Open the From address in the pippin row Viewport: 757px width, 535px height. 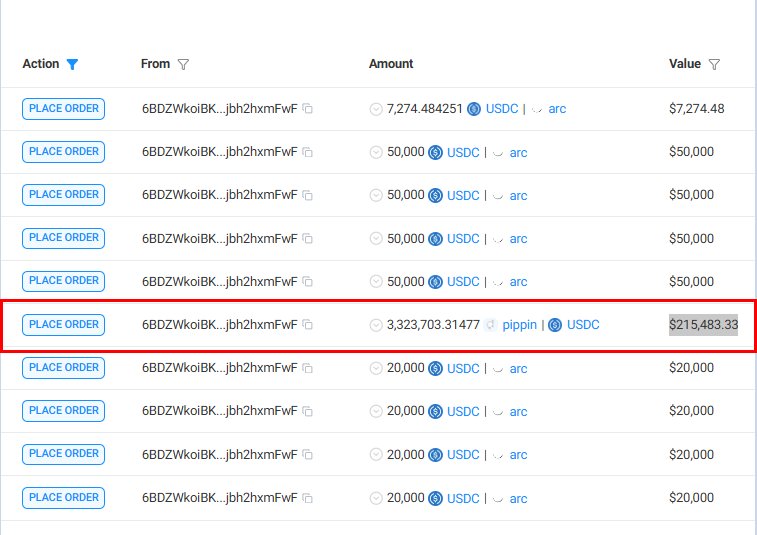pyautogui.click(x=220, y=324)
